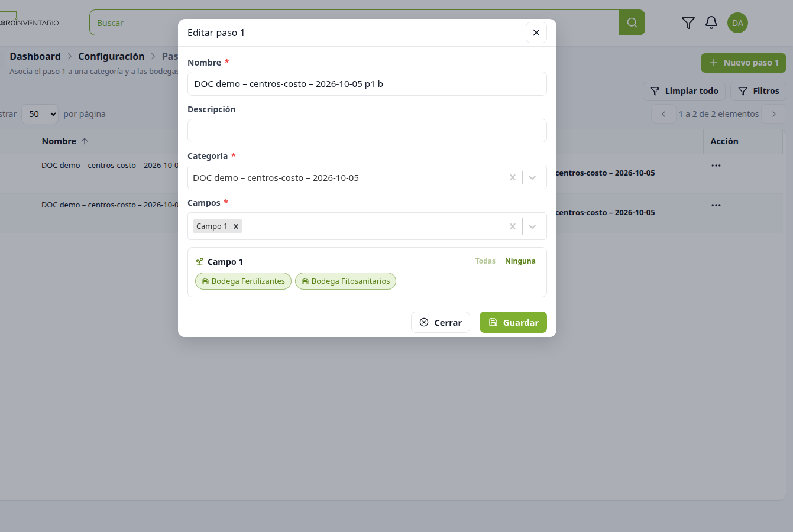Image resolution: width=793 pixels, height=532 pixels.
Task: Focus the Descripción field
Action: [x=367, y=131]
